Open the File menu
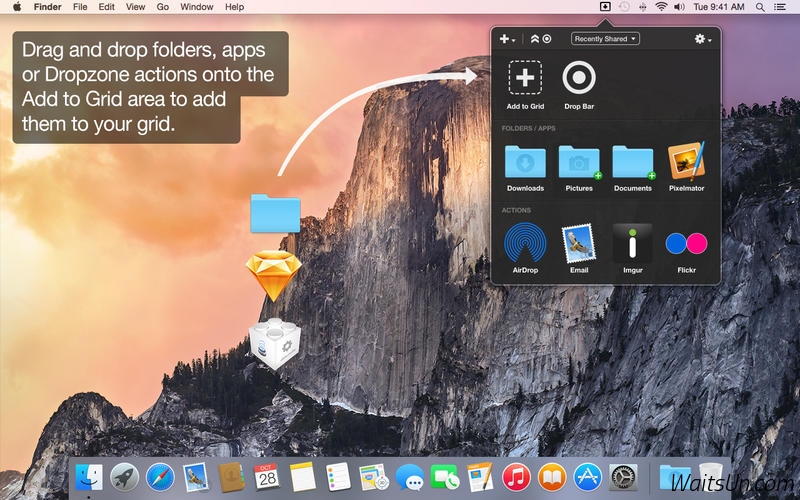 pos(80,7)
